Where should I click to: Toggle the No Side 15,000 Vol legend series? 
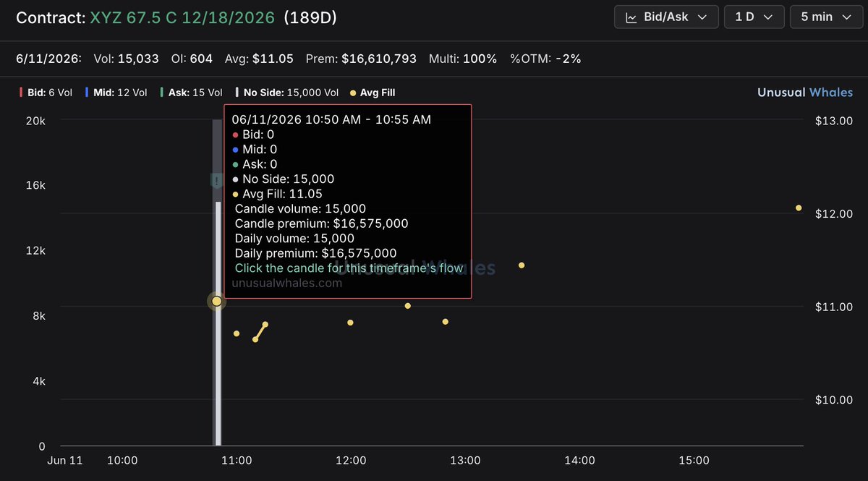(287, 93)
